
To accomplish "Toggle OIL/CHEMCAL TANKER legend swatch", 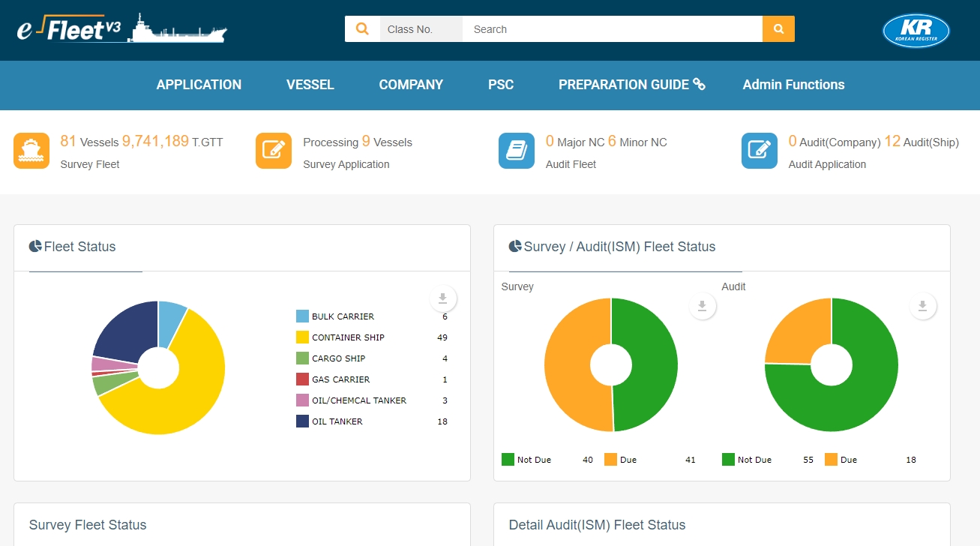I will [x=302, y=400].
